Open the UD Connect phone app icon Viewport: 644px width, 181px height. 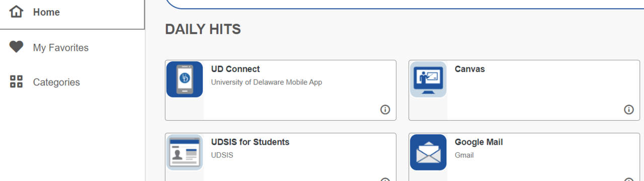click(185, 79)
